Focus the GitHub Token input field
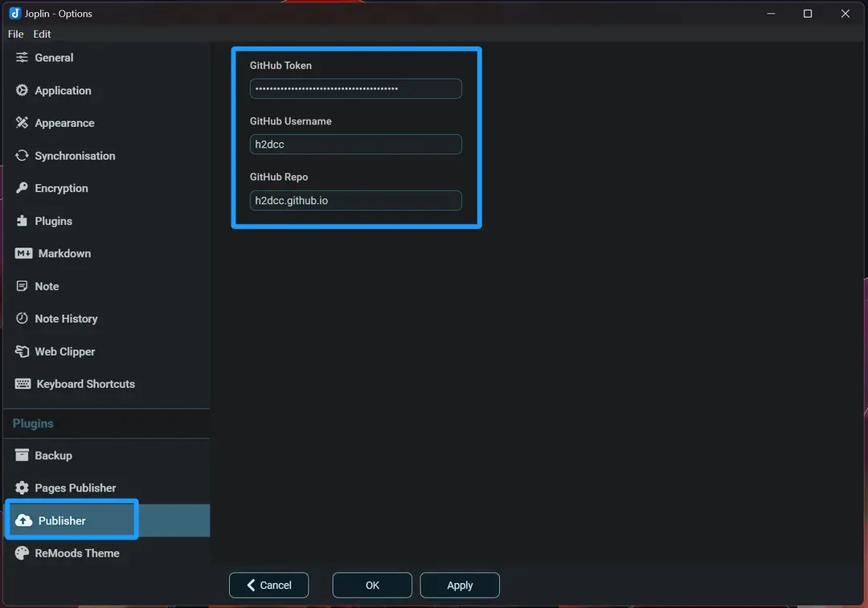Viewport: 868px width, 608px height. click(355, 88)
